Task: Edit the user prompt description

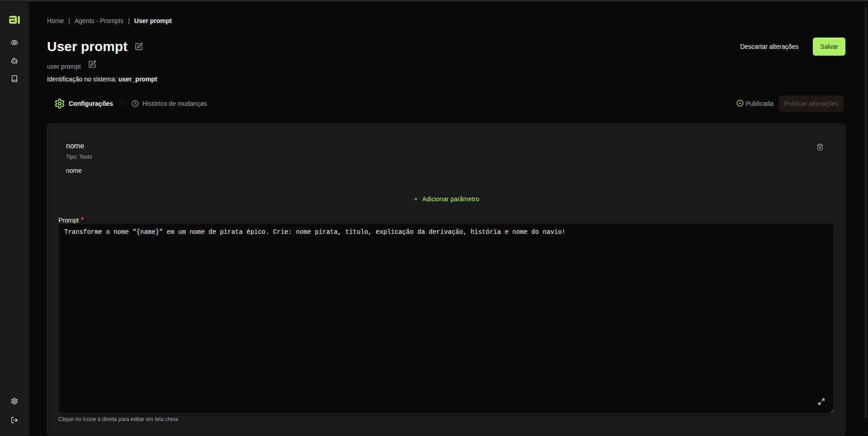Action: [92, 64]
